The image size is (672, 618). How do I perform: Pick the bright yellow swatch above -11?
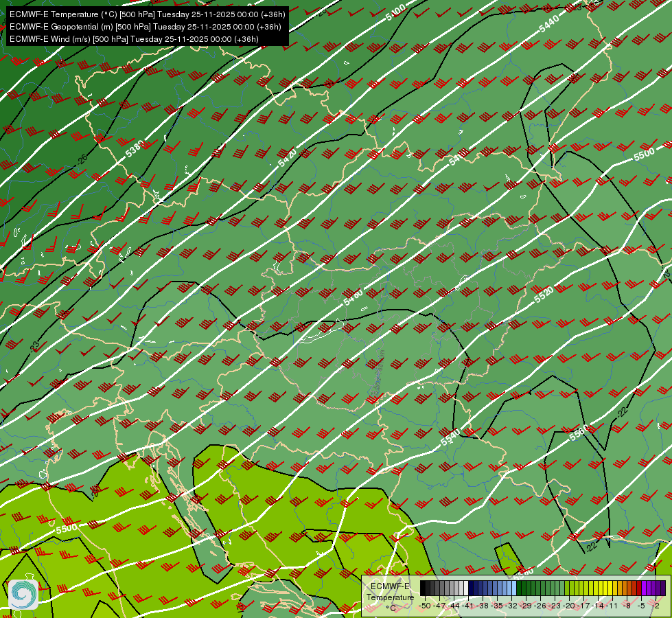click(x=610, y=588)
